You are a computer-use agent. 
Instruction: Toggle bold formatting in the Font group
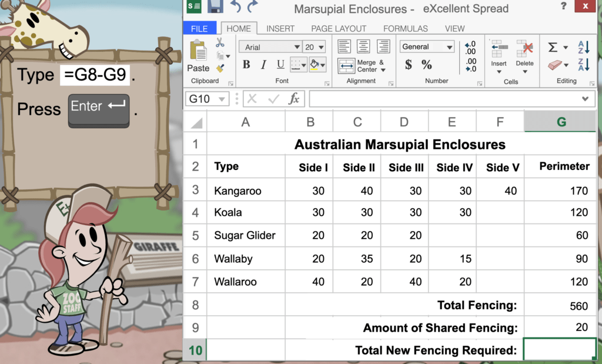click(x=246, y=65)
